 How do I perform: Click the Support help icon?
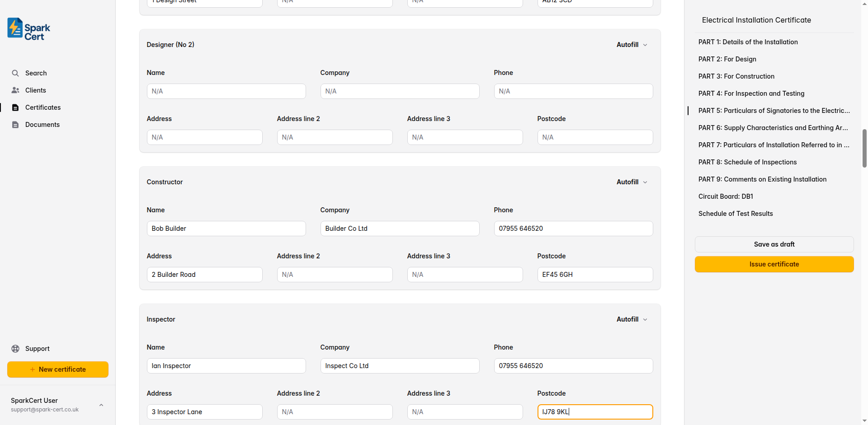point(15,348)
